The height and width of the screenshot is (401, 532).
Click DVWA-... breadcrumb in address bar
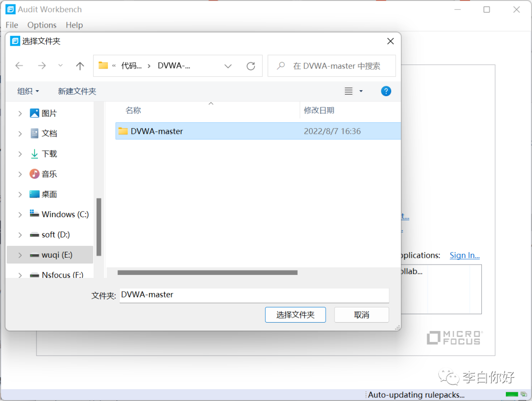[x=174, y=66]
